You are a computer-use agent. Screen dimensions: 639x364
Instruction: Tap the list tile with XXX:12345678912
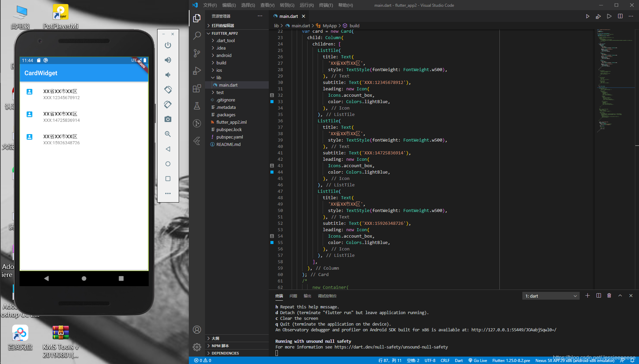(84, 94)
